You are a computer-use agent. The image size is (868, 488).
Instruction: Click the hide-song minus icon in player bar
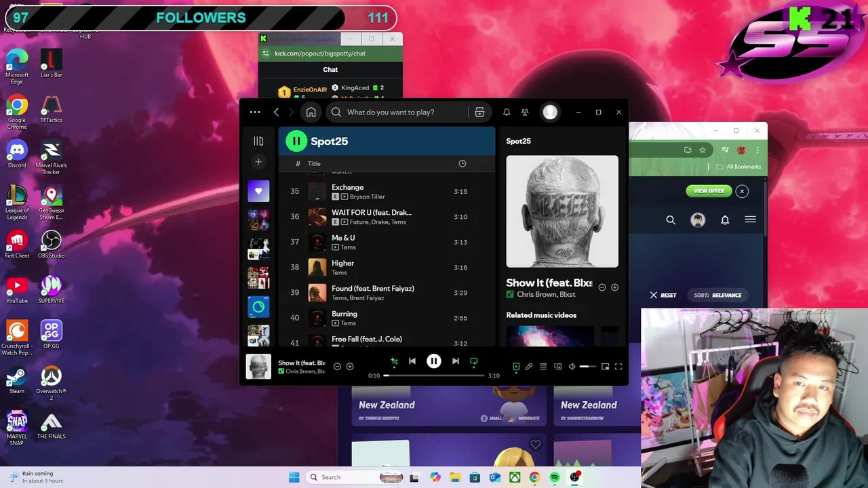tap(337, 367)
